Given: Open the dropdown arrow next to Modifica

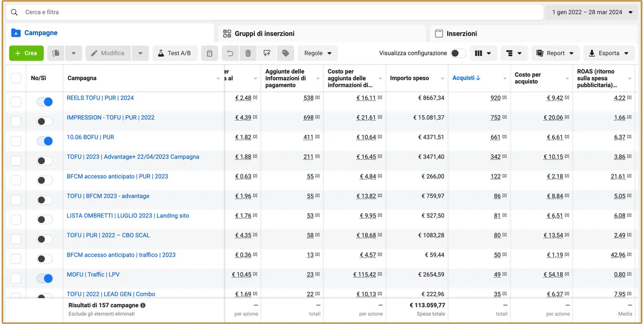Looking at the screenshot, I should point(141,53).
